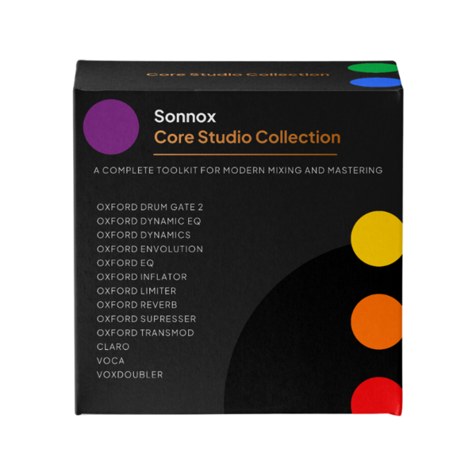Click the large orange "Core Studio Collection" title
Image resolution: width=476 pixels, height=476 pixels.
(x=247, y=137)
